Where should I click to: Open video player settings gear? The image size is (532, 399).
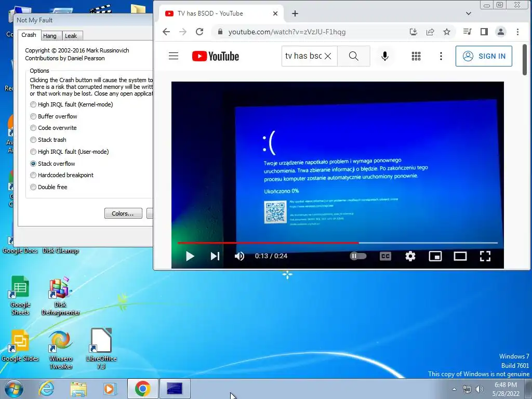pos(410,256)
